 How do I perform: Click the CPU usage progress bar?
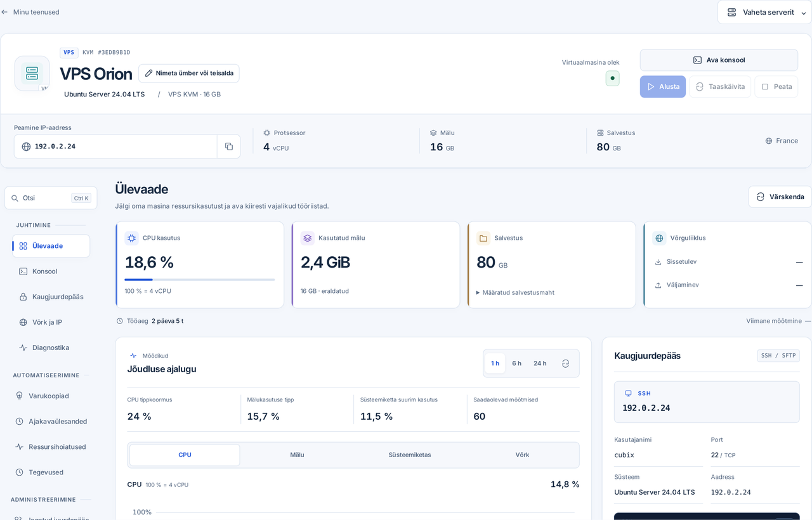[199, 280]
